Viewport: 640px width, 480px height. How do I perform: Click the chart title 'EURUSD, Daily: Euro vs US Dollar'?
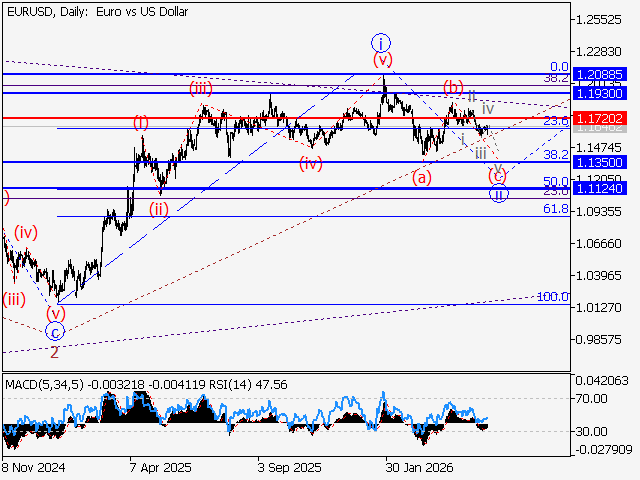coord(98,12)
